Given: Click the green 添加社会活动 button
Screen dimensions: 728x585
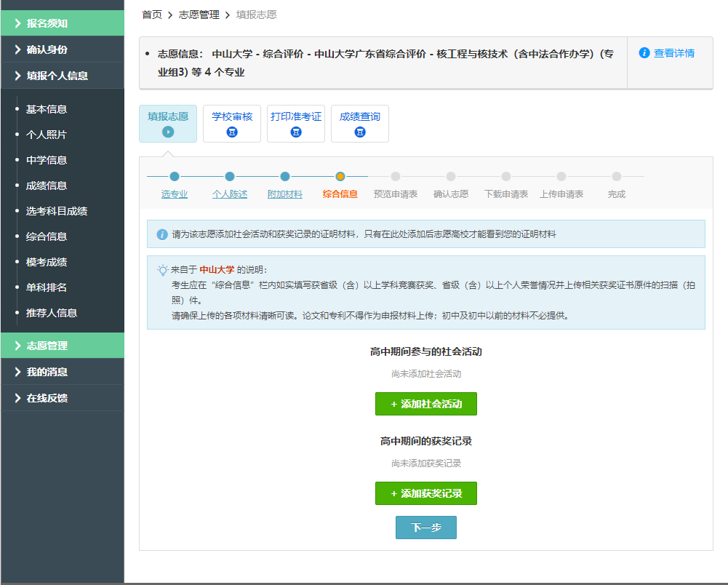Looking at the screenshot, I should tap(426, 404).
